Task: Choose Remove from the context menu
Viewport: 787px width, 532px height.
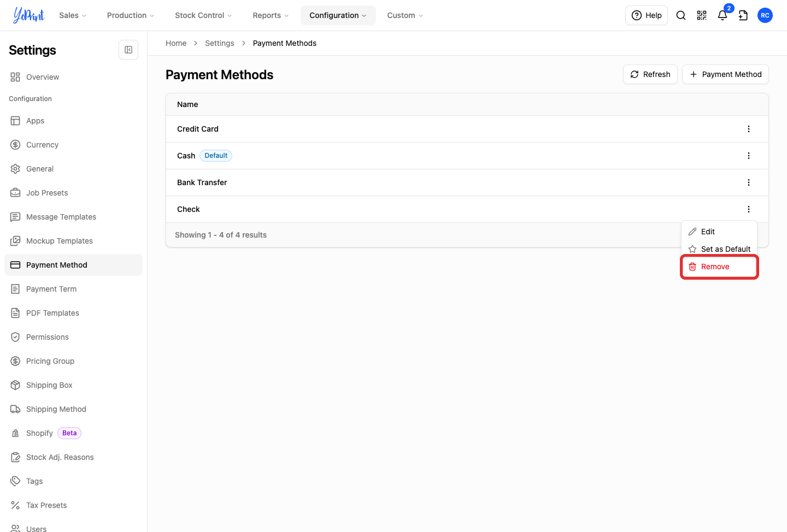Action: point(719,267)
